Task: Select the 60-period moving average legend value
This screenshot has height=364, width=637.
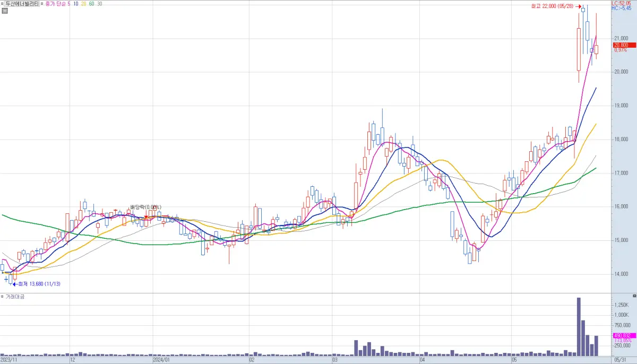Action: tap(92, 3)
